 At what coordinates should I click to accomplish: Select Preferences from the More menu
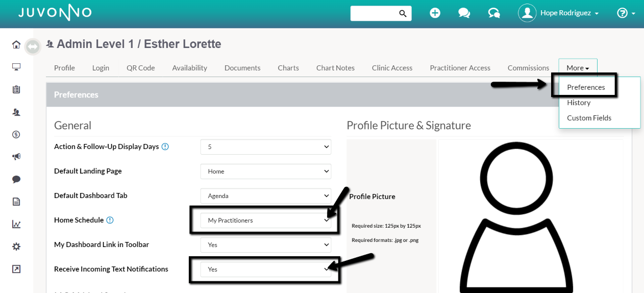click(586, 87)
